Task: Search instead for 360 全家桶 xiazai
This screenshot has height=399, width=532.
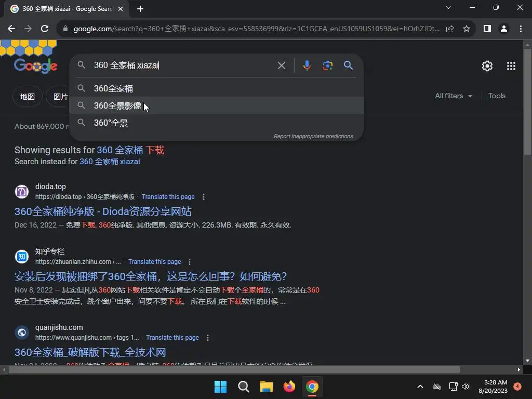Action: tap(110, 162)
